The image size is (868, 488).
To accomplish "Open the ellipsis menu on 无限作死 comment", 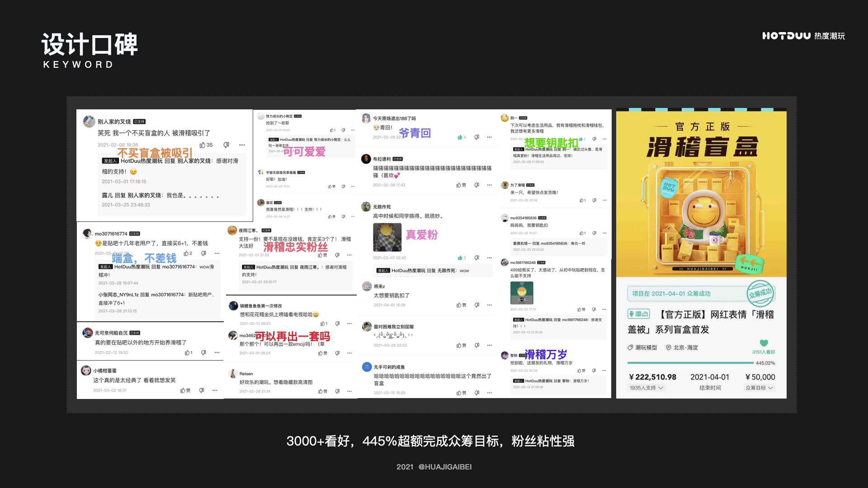I will [489, 258].
